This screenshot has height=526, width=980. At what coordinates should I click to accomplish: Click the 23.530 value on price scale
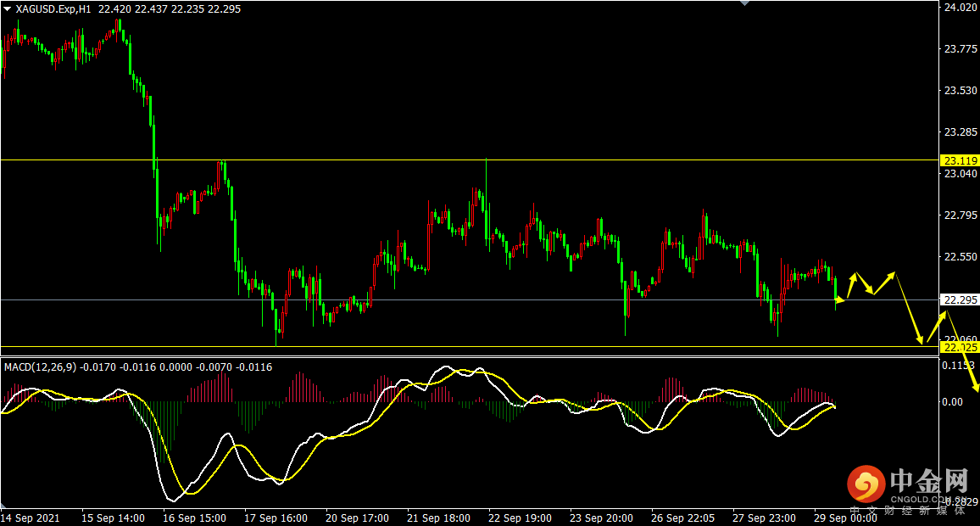(960, 91)
